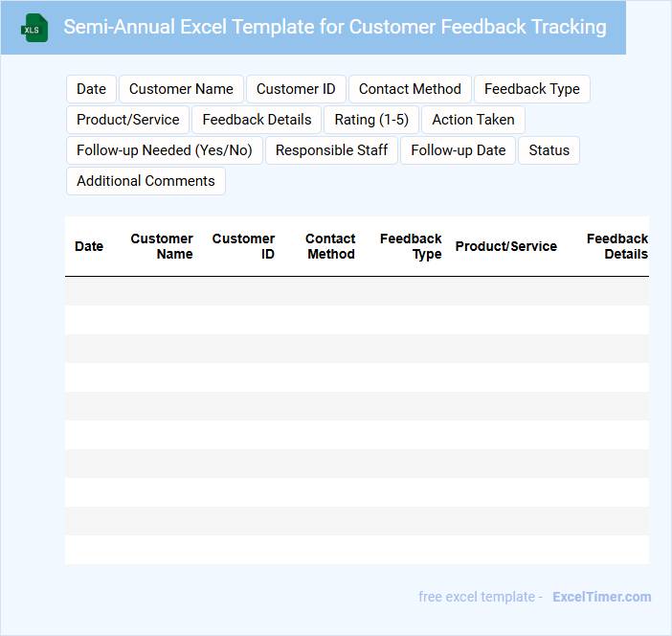Click the Date column header
Screen dimensions: 672x636
pos(89,246)
